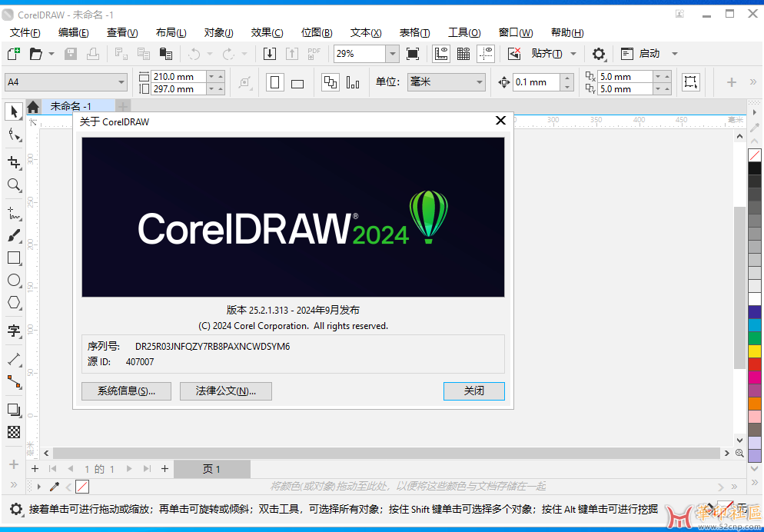This screenshot has width=764, height=532.
Task: Select the Ellipse tool
Action: (x=14, y=280)
